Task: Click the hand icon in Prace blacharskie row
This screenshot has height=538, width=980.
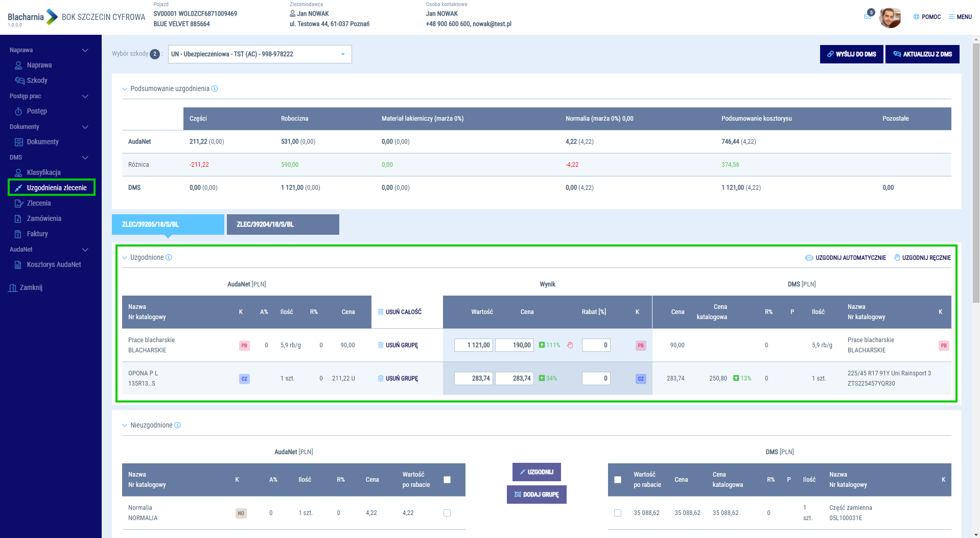Action: [x=570, y=345]
